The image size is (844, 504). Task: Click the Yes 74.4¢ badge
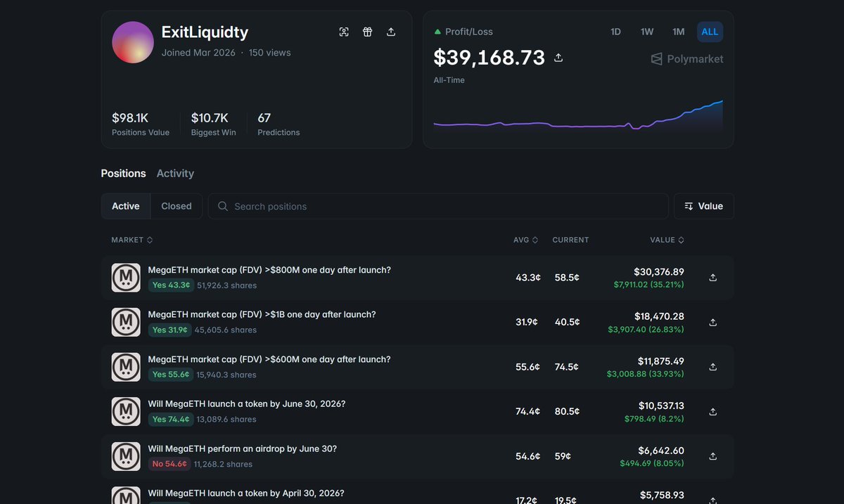pyautogui.click(x=170, y=419)
